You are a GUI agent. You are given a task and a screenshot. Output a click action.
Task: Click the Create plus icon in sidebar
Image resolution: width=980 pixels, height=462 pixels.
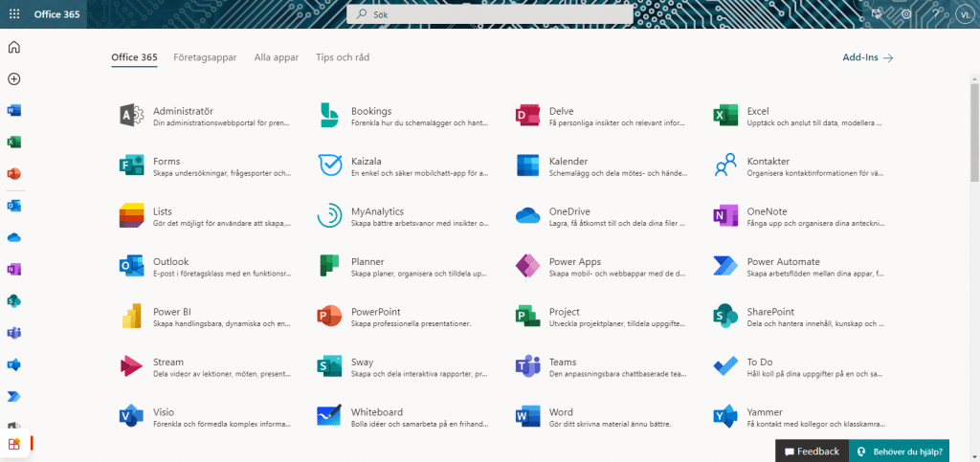tap(13, 79)
